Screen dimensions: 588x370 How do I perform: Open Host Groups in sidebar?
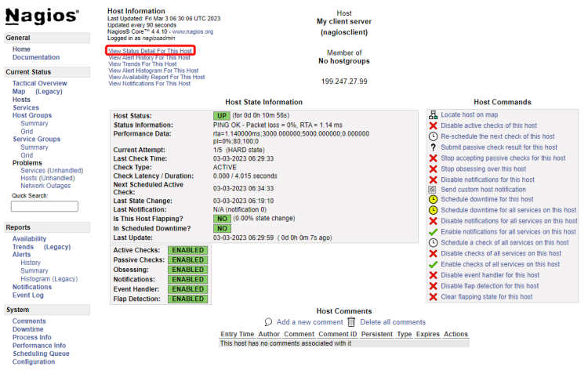[x=32, y=115]
